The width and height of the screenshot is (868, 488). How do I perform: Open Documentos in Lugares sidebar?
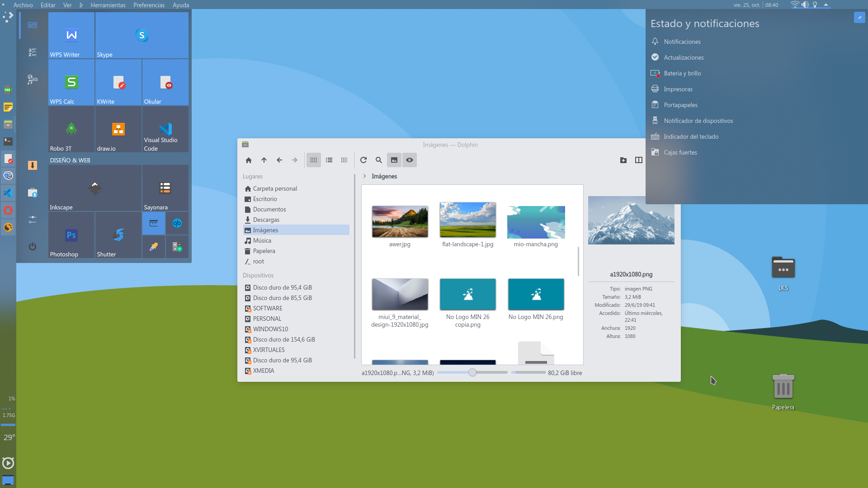pos(296,209)
